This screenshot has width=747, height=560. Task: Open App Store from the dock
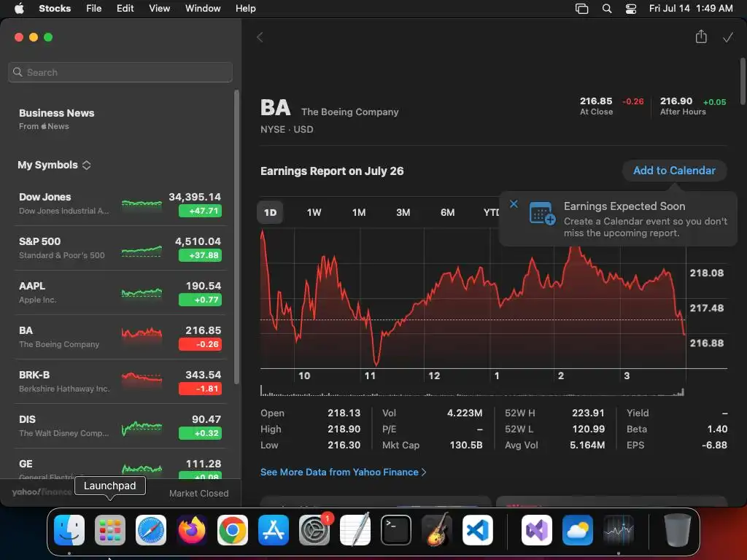274,530
